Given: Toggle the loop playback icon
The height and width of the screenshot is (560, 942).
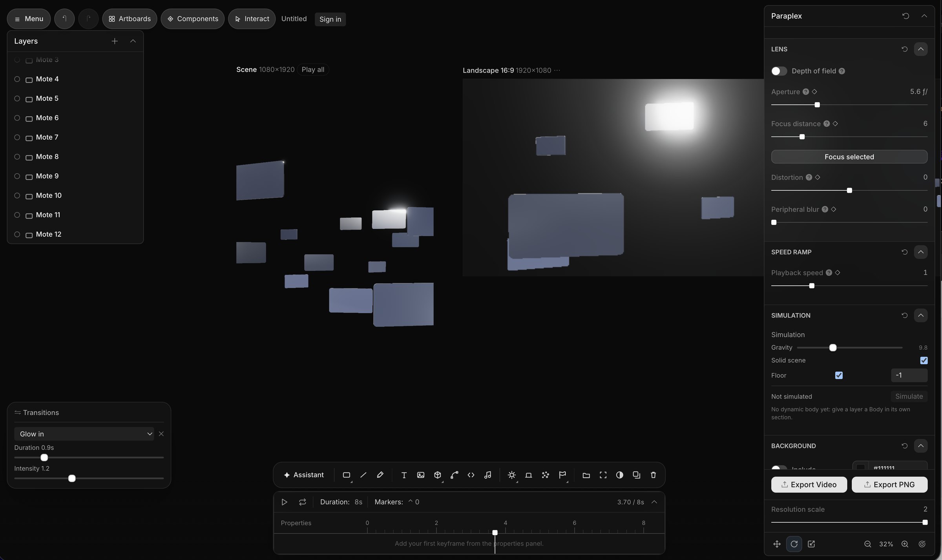Looking at the screenshot, I should [302, 502].
